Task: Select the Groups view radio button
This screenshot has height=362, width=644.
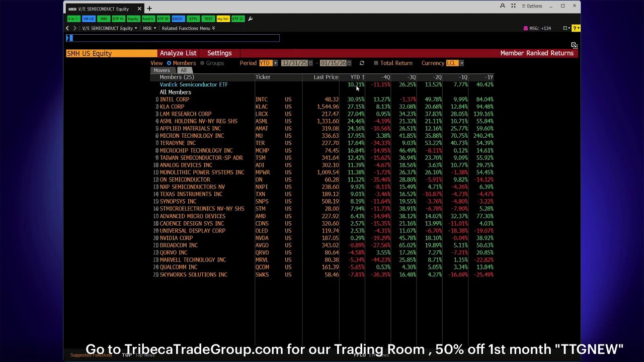Action: pos(202,63)
